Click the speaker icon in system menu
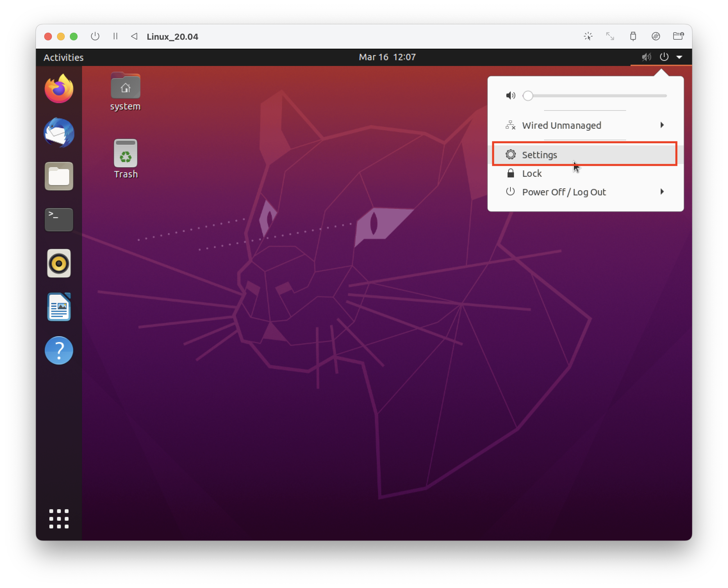Screen dimensions: 728x588 click(510, 96)
